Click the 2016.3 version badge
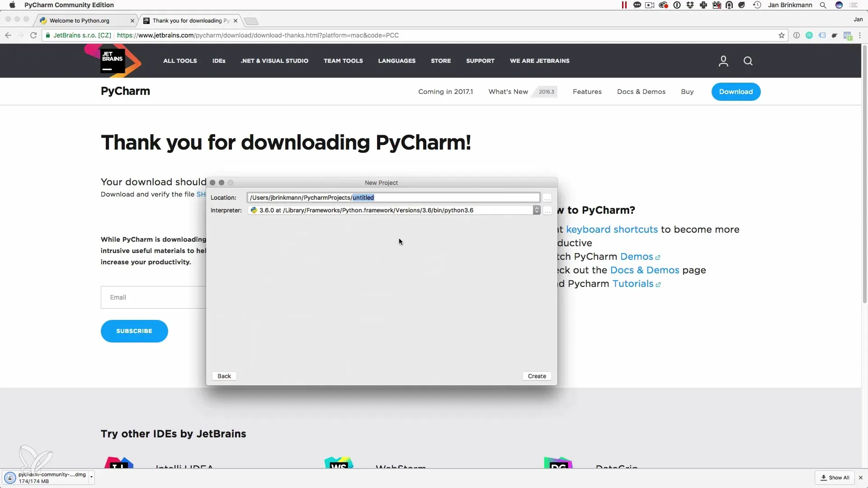 (546, 92)
